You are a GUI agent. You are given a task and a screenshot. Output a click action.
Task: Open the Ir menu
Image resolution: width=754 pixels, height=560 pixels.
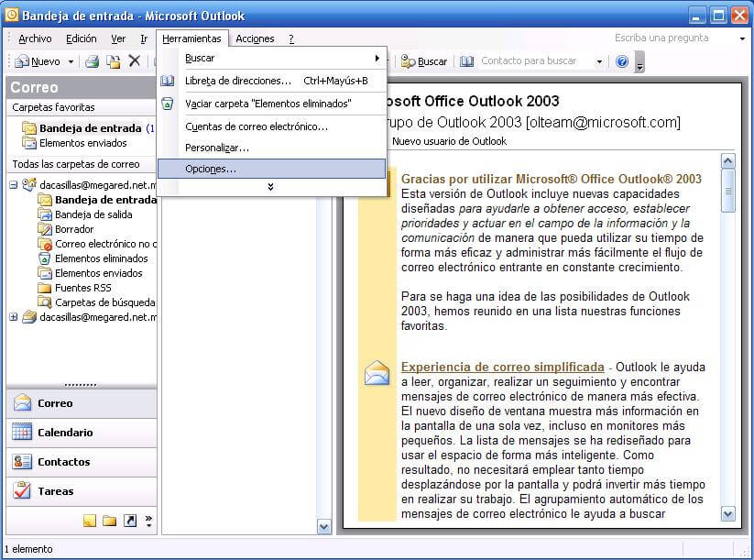coord(144,38)
